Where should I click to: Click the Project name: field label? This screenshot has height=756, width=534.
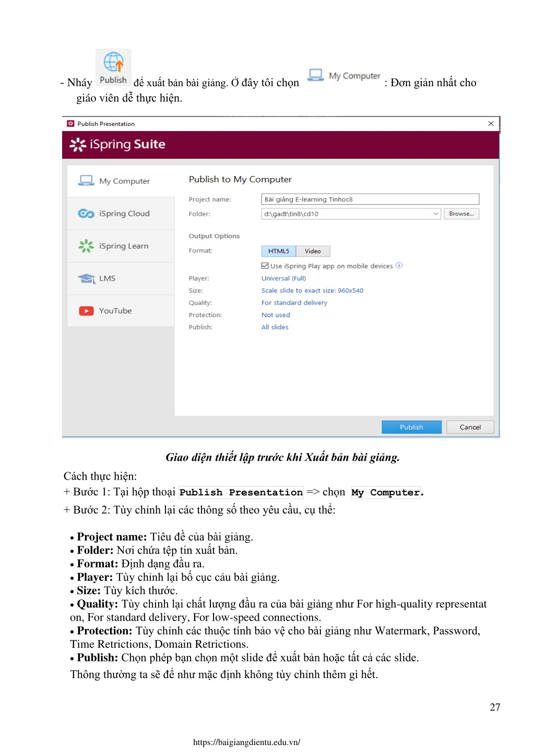pyautogui.click(x=210, y=200)
